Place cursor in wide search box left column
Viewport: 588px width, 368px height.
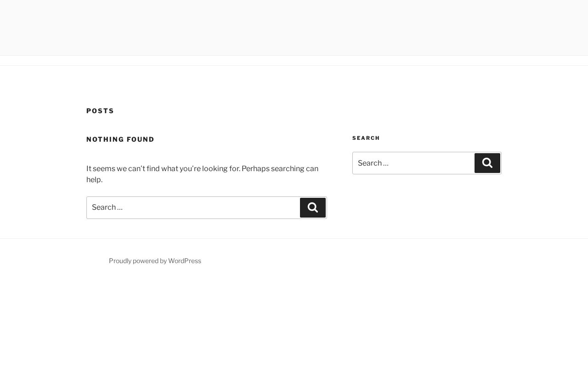coord(193,207)
